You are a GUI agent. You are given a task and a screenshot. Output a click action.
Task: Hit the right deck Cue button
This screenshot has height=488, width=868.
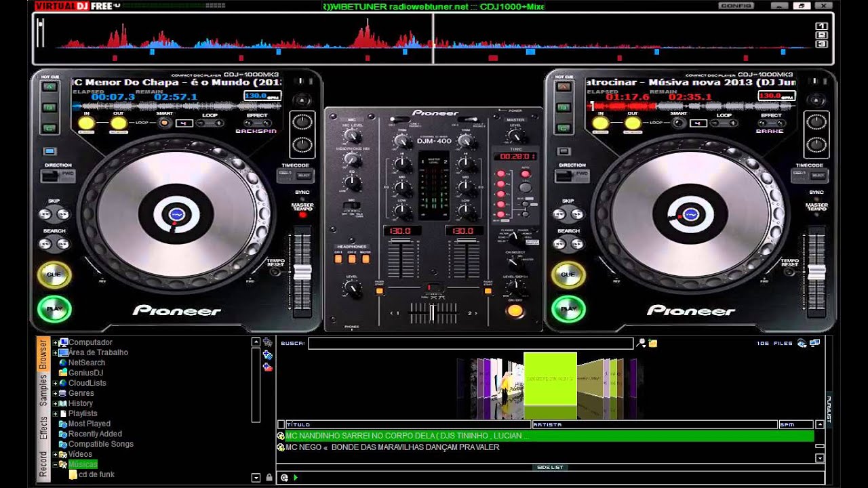pyautogui.click(x=568, y=274)
